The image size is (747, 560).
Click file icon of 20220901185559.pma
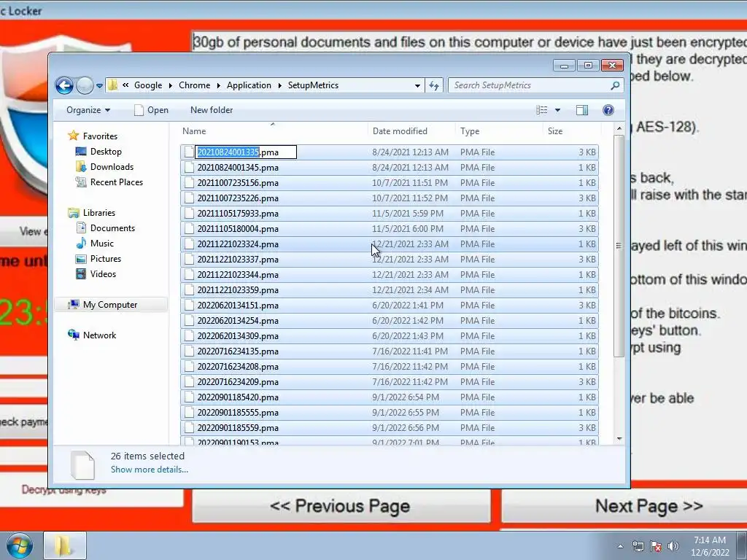point(189,427)
